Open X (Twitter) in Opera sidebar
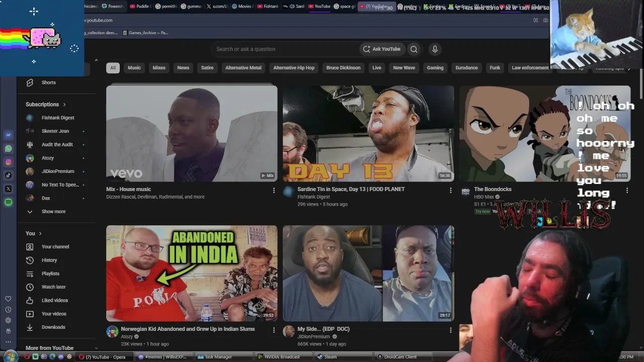This screenshot has width=644, height=362. click(x=9, y=189)
